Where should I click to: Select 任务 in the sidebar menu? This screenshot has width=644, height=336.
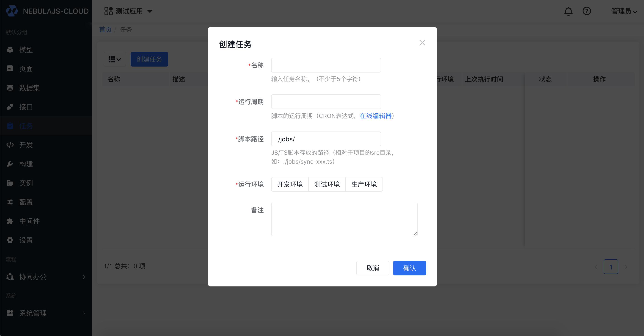point(26,126)
